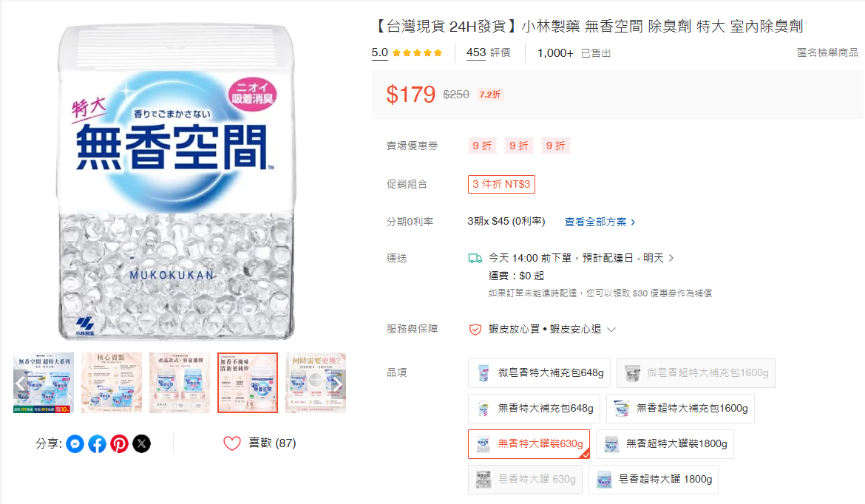865x504 pixels.
Task: Share product on Facebook
Action: click(97, 444)
